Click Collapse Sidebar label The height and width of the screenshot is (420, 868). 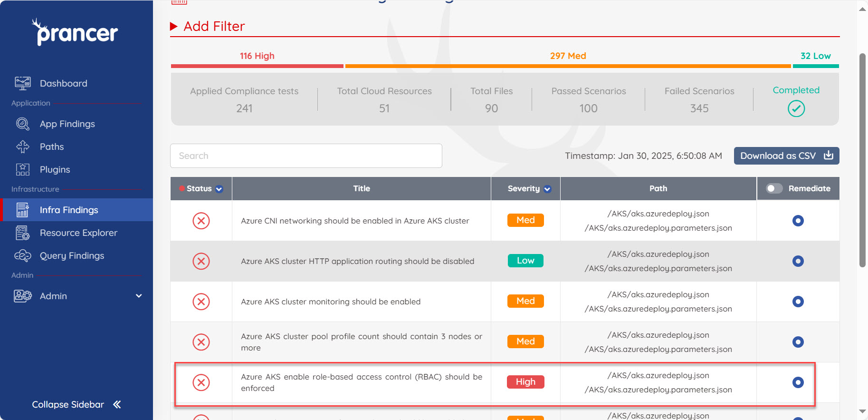(68, 404)
